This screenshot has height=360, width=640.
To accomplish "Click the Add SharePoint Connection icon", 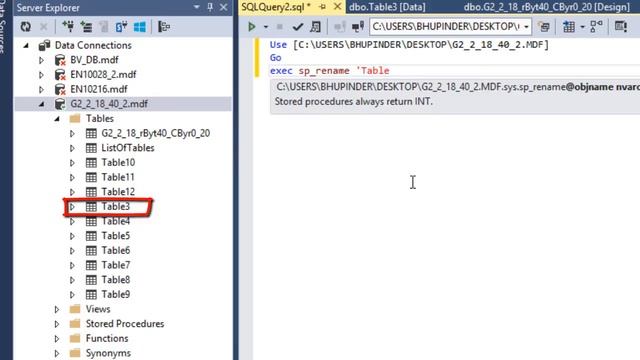I will (x=121, y=27).
